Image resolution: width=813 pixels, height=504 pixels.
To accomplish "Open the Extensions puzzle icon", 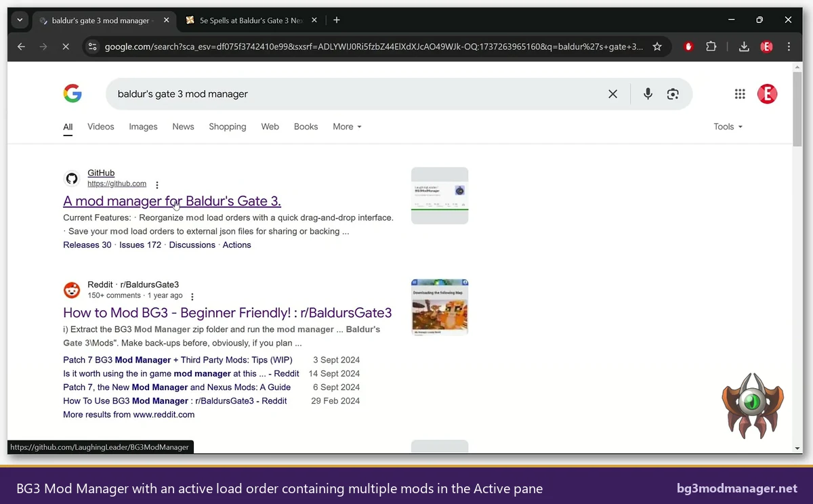I will (x=711, y=47).
